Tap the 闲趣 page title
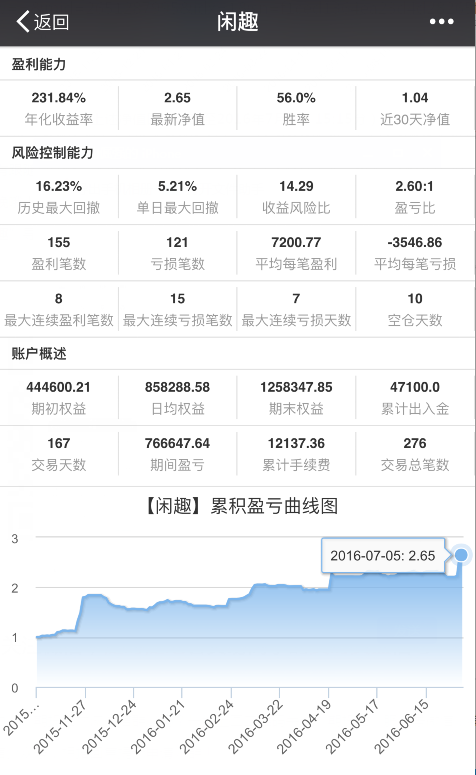This screenshot has width=476, height=775. pos(238,22)
